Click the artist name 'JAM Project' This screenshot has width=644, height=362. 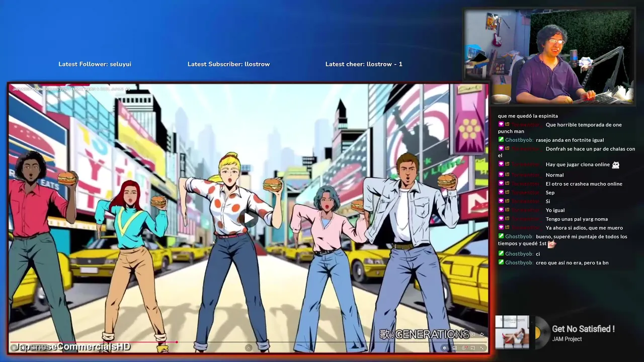567,339
